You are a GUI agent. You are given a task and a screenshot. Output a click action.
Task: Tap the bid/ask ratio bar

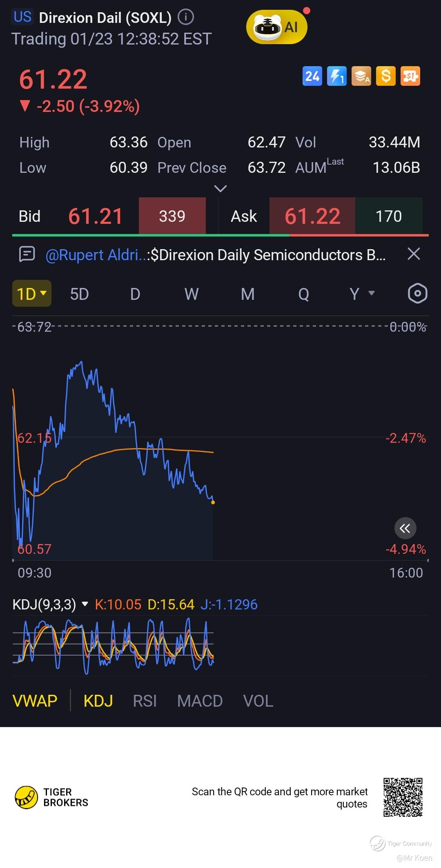click(220, 235)
